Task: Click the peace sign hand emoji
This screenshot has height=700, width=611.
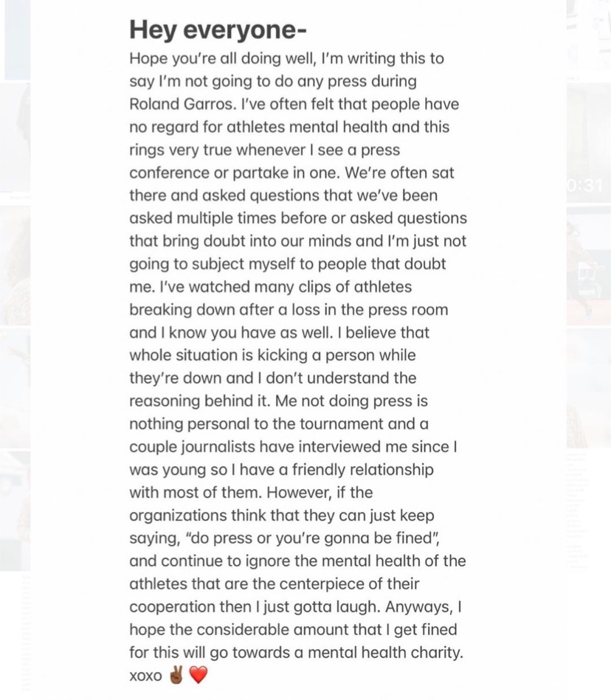Action: click(176, 675)
